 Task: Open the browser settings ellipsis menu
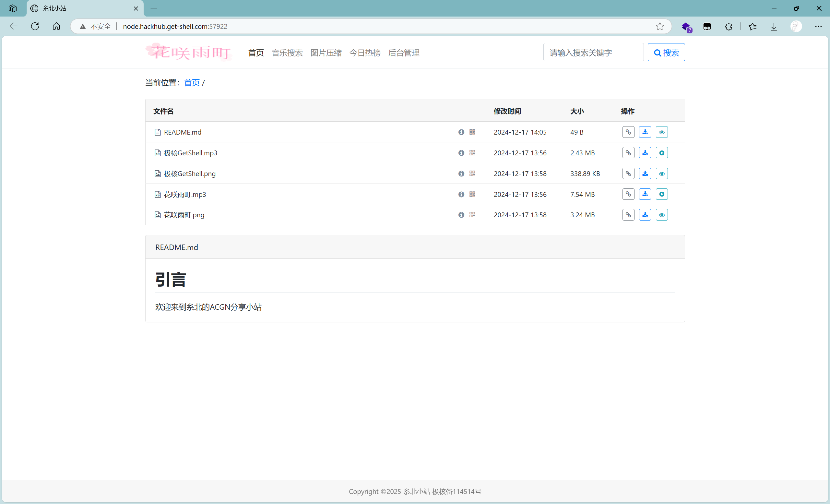click(x=819, y=26)
